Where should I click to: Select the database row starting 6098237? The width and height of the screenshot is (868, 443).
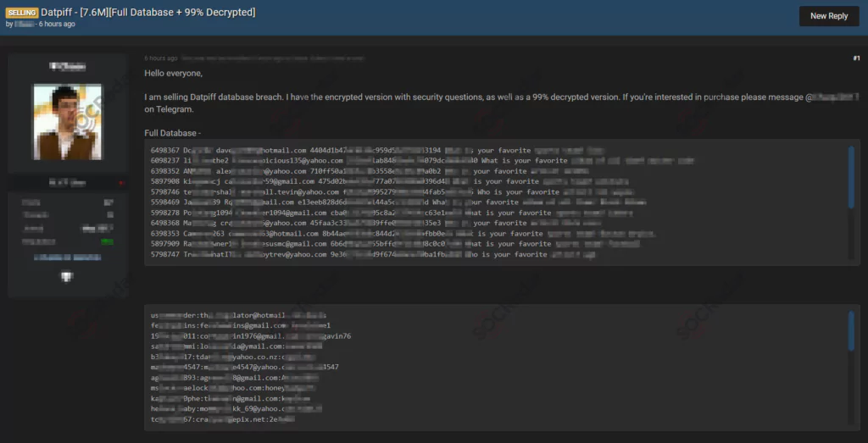pyautogui.click(x=422, y=161)
